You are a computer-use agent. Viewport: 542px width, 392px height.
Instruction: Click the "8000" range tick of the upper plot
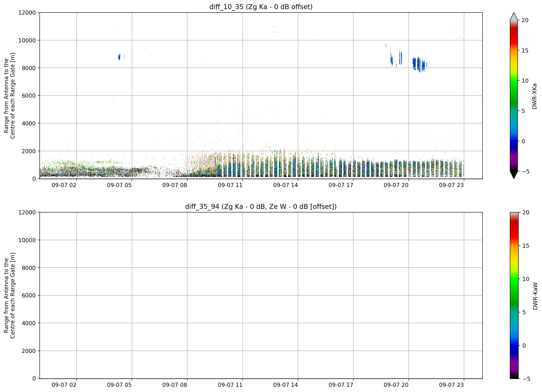[29, 68]
